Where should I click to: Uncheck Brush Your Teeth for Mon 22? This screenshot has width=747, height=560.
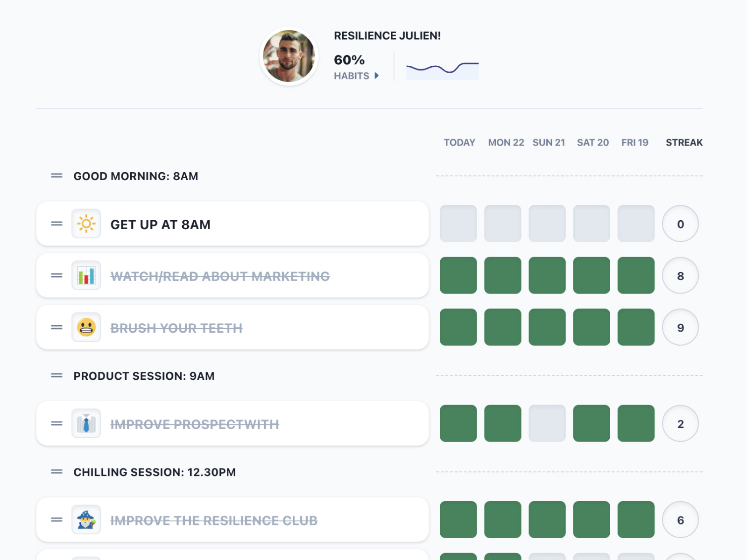(x=502, y=327)
